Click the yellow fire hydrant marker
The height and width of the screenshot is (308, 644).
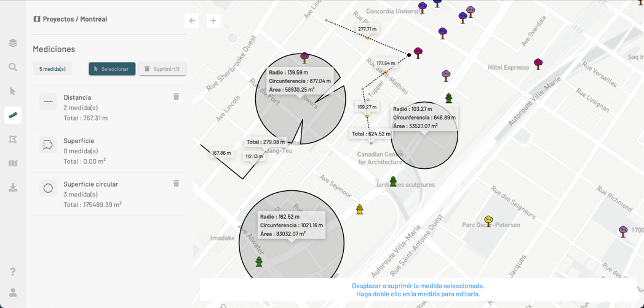click(x=360, y=209)
